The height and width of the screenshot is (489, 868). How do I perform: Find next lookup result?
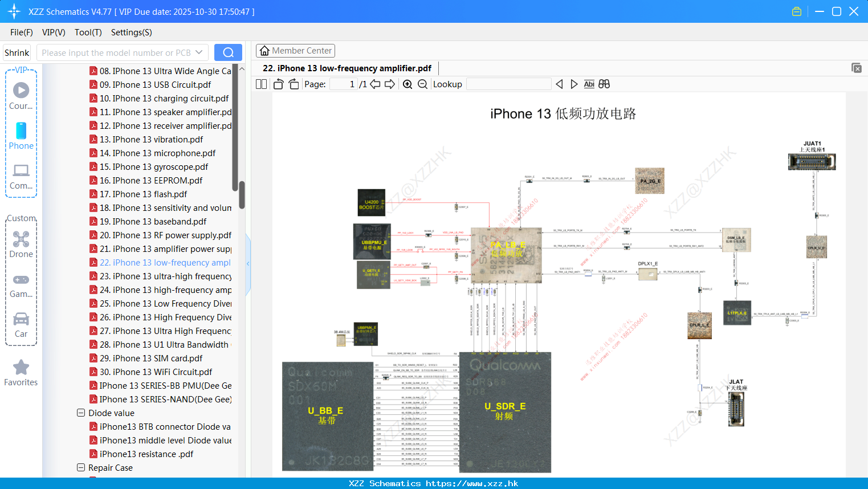pyautogui.click(x=574, y=84)
